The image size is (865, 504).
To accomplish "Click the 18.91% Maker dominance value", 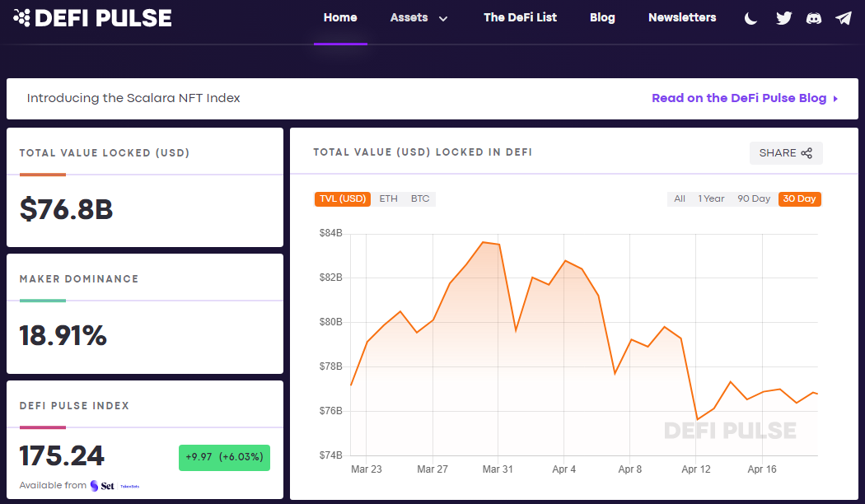I will [x=63, y=335].
